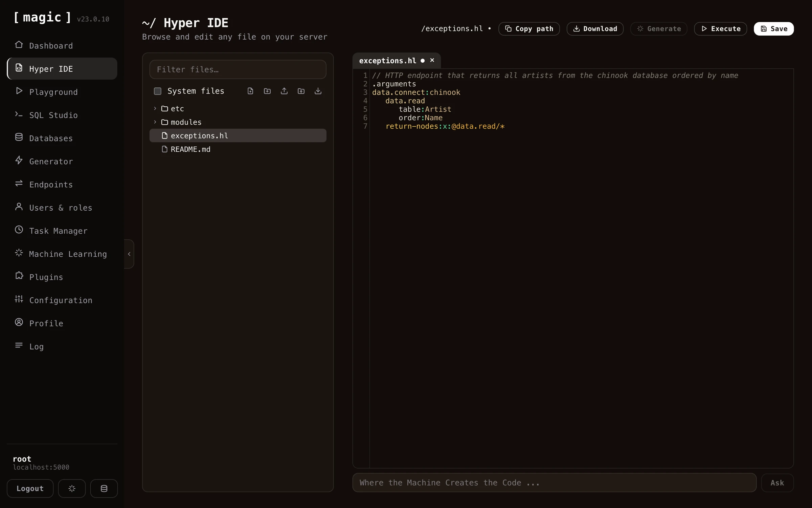Focus the AI prompt input field
Viewport: 812px width, 508px height.
pyautogui.click(x=555, y=483)
